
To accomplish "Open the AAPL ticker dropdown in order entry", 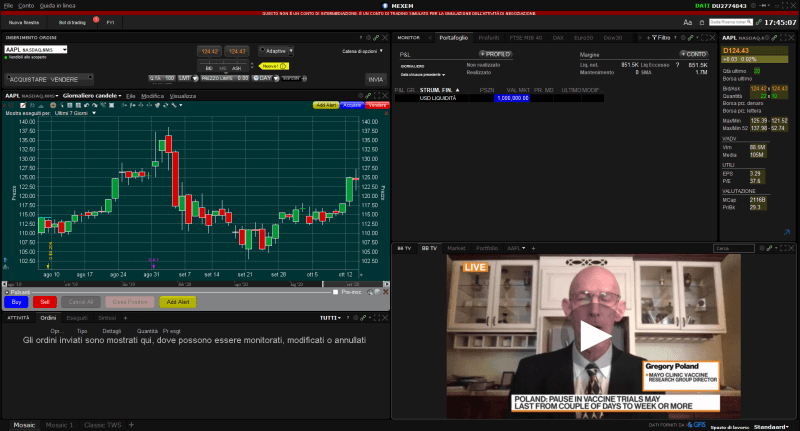I will (x=64, y=49).
